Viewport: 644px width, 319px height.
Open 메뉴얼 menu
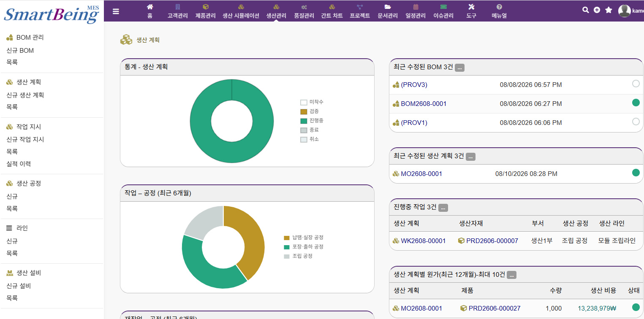point(499,11)
